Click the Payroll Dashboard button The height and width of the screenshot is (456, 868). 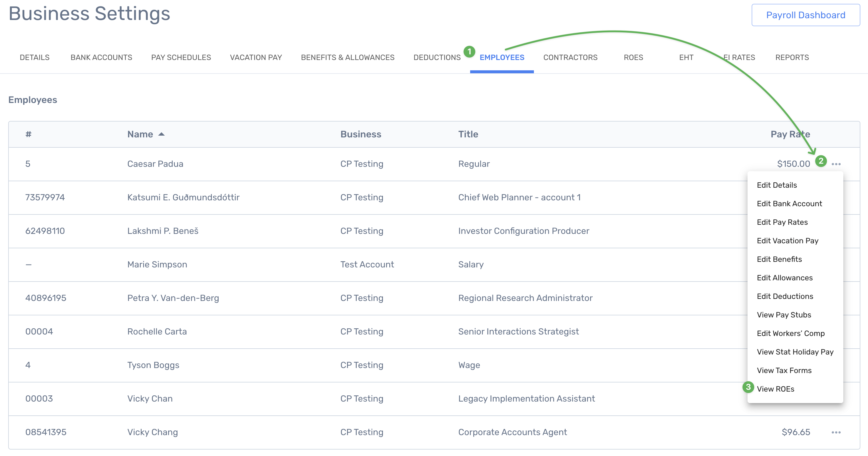pyautogui.click(x=805, y=15)
